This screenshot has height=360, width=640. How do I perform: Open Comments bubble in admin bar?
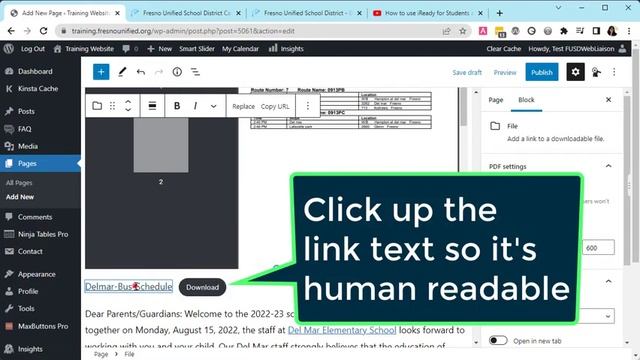pyautogui.click(x=130, y=49)
